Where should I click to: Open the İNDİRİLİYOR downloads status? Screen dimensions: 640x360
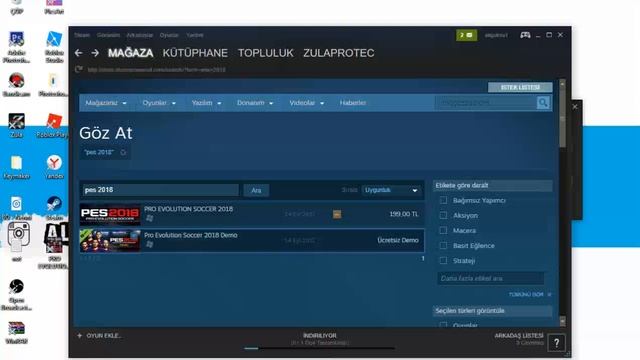[320, 336]
